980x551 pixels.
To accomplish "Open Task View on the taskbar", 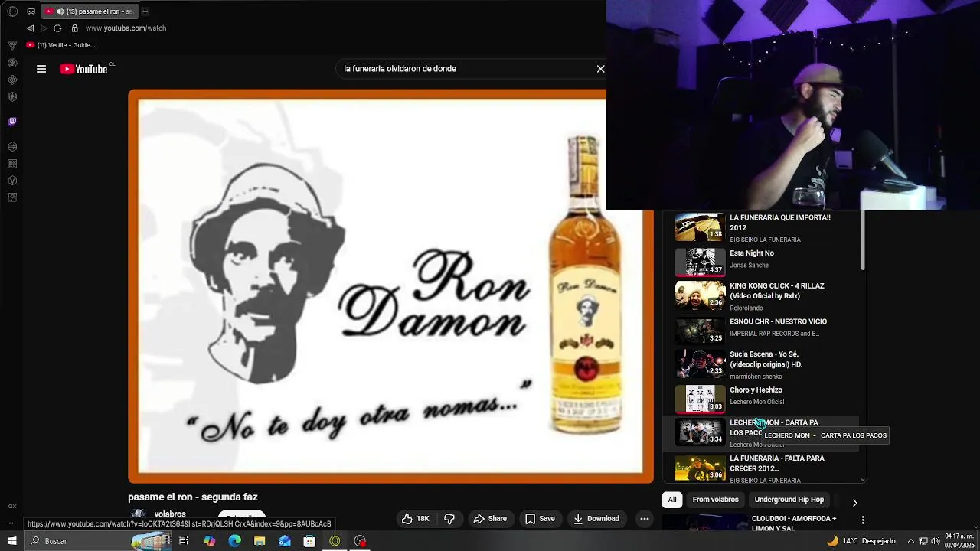I will click(184, 541).
